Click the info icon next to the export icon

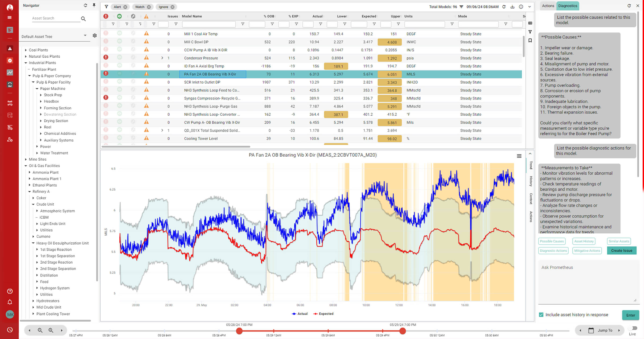pos(521,7)
